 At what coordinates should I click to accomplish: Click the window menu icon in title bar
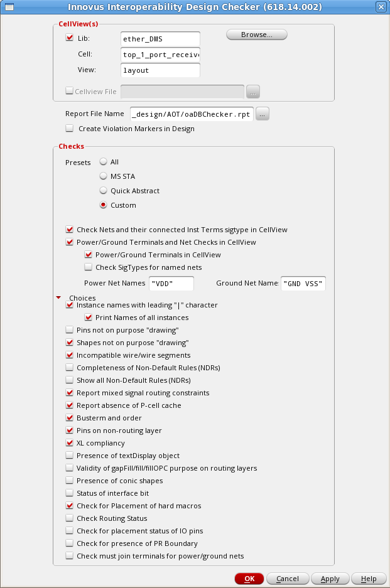pos(9,7)
